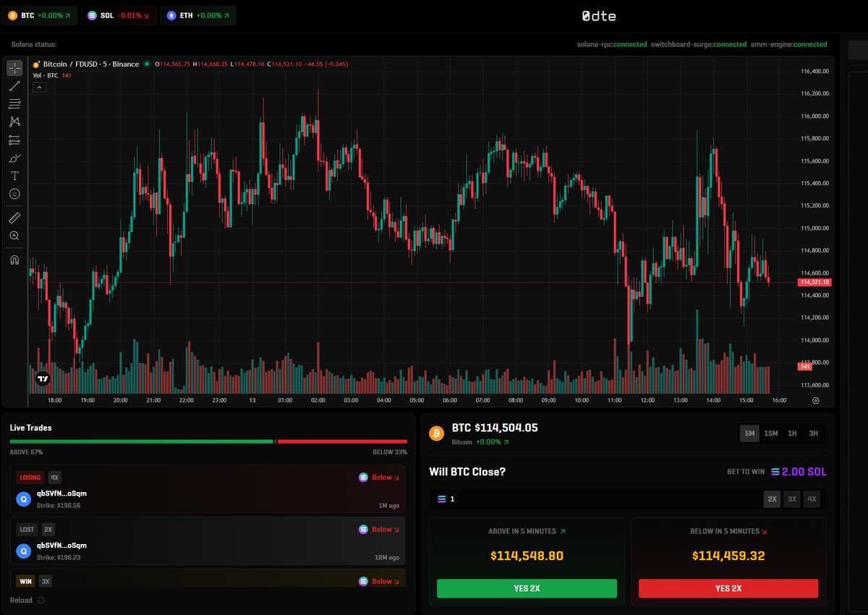Click the SOL icon beside 2.00 SOL
This screenshot has height=615, width=868.
(775, 472)
